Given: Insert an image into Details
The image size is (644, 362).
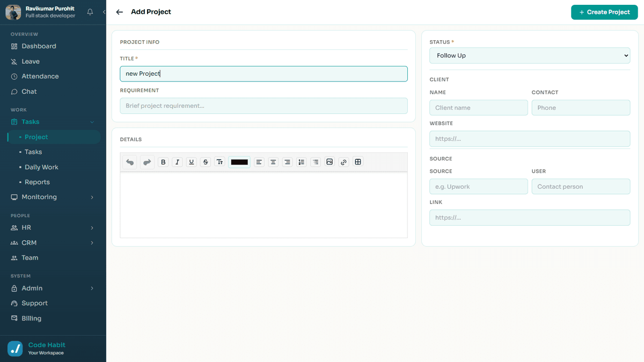Looking at the screenshot, I should click(330, 162).
